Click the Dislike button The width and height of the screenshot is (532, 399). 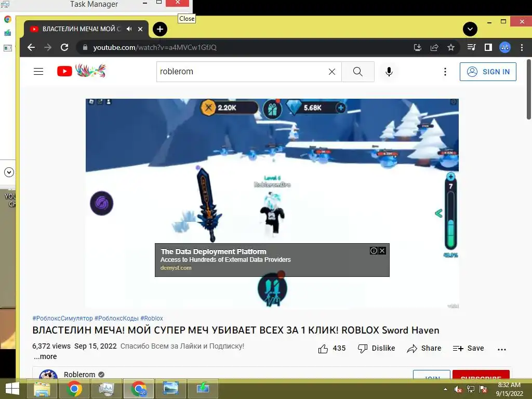coord(376,349)
